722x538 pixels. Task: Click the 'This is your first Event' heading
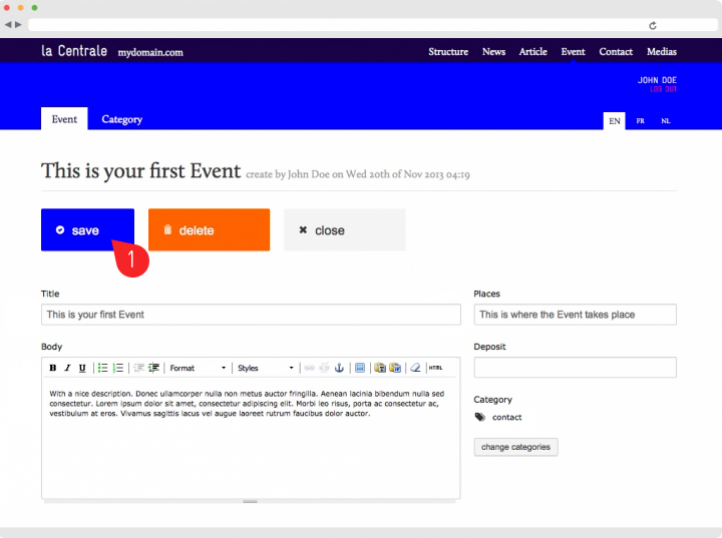[x=141, y=171]
